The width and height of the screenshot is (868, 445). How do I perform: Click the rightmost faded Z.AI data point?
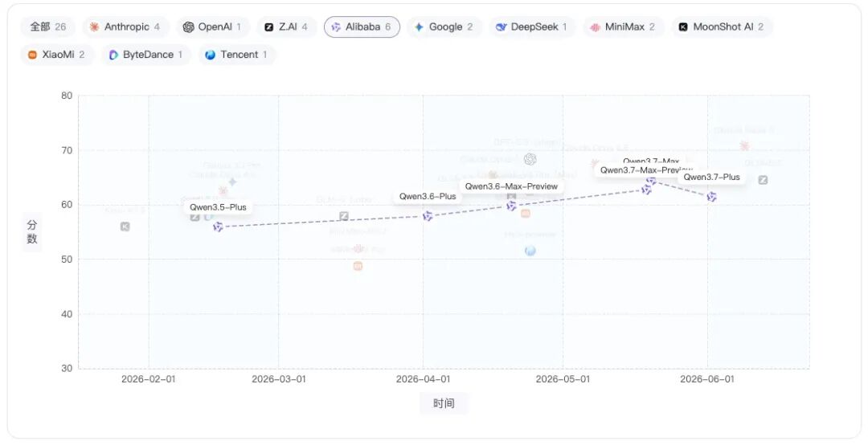(763, 180)
